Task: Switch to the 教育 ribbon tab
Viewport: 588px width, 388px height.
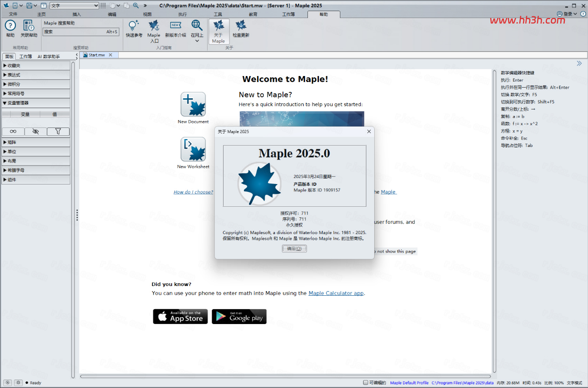Action: 253,14
